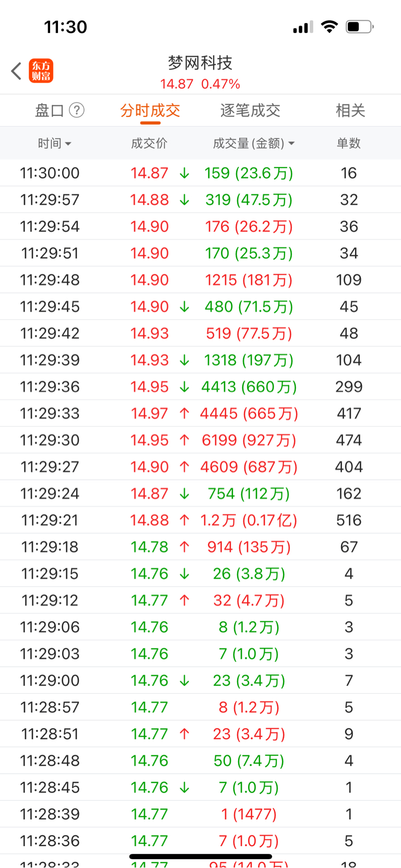Tap the cellular signal bars icon
The width and height of the screenshot is (401, 868).
303,27
